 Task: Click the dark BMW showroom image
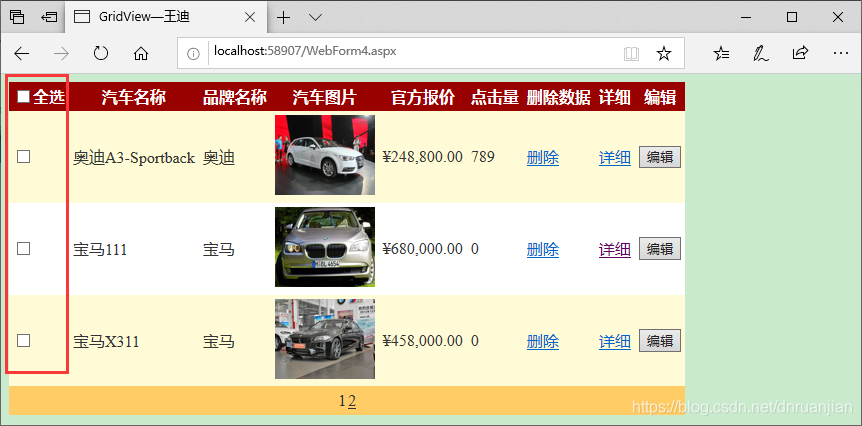[325, 339]
